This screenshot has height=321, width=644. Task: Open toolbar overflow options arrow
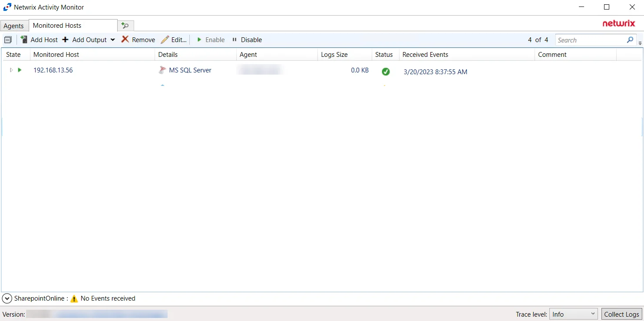640,43
